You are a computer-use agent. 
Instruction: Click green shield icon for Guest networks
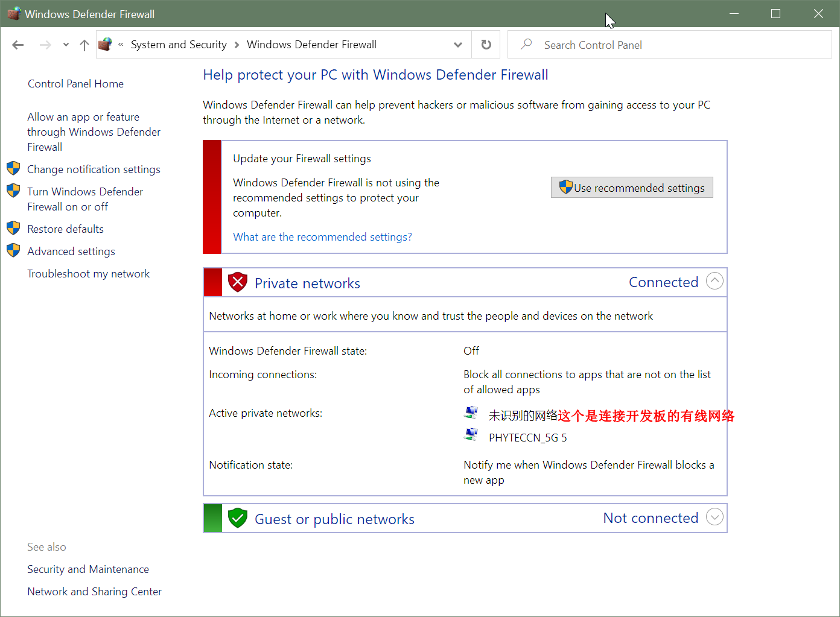point(238,517)
